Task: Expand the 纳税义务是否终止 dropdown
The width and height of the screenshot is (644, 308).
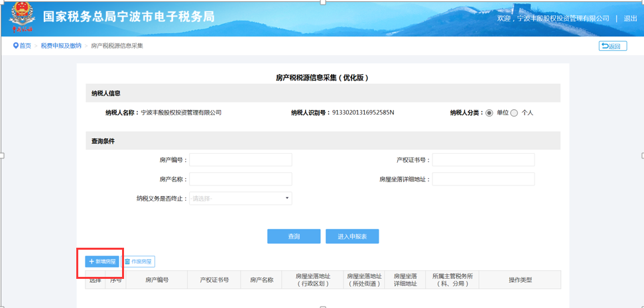Action: pos(241,198)
